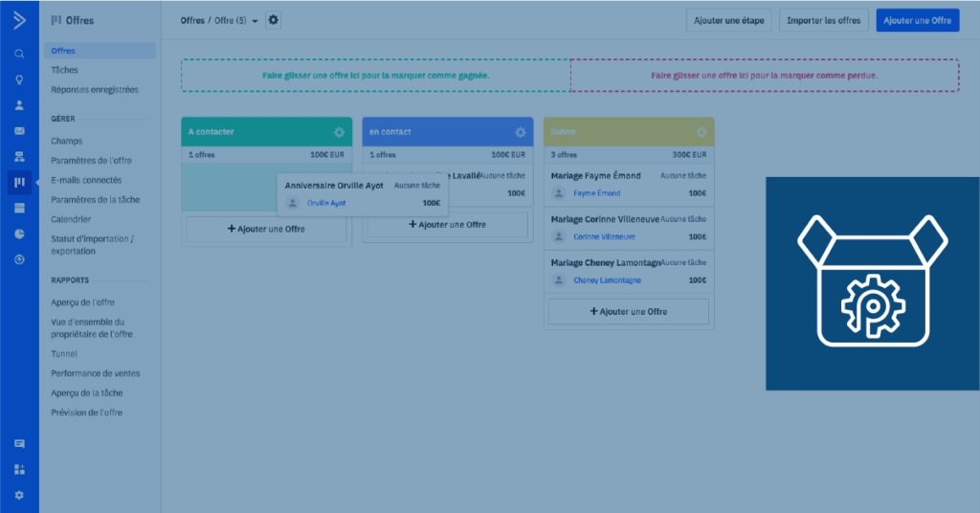This screenshot has width=980, height=513.
Task: Open the pie chart Reports icon
Action: pos(19,234)
